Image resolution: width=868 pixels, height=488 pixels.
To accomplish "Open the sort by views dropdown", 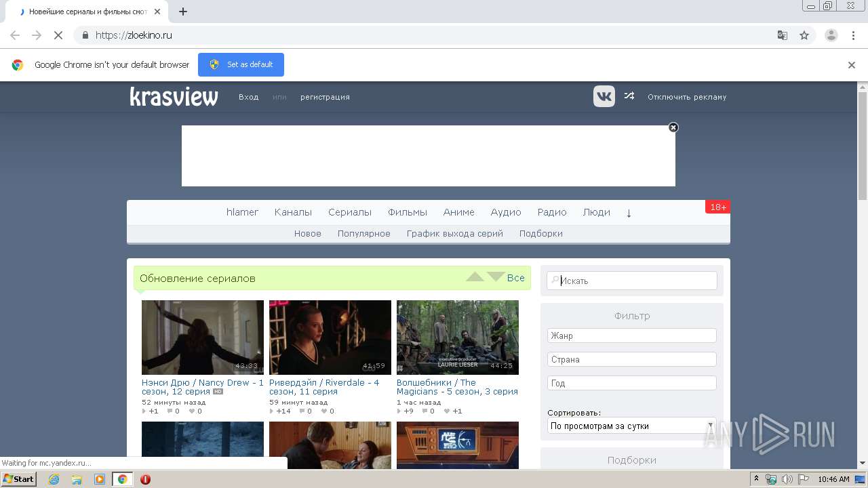I will [x=632, y=426].
